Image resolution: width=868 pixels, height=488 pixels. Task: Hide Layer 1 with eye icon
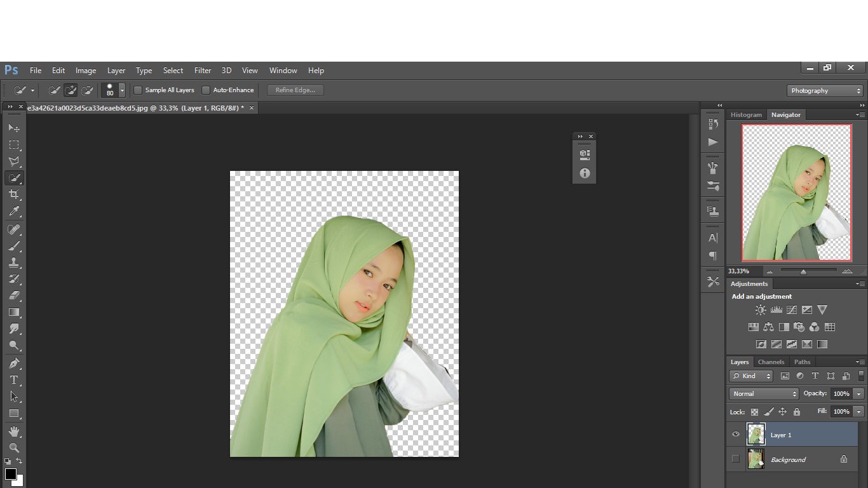coord(736,435)
